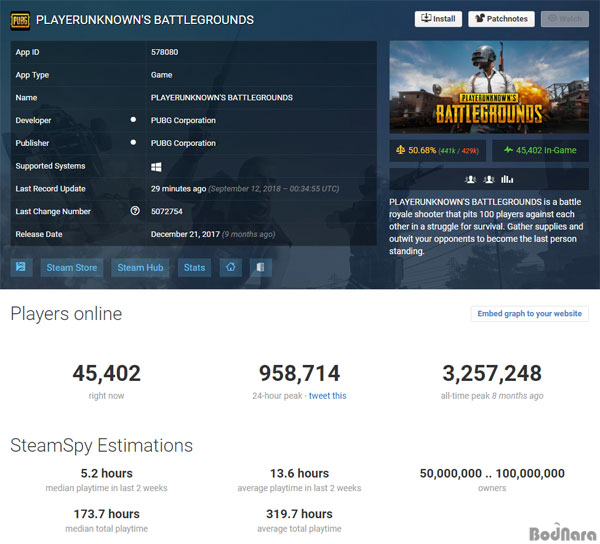Click the App Type value Game
Image resolution: width=600 pixels, height=544 pixels.
[161, 75]
